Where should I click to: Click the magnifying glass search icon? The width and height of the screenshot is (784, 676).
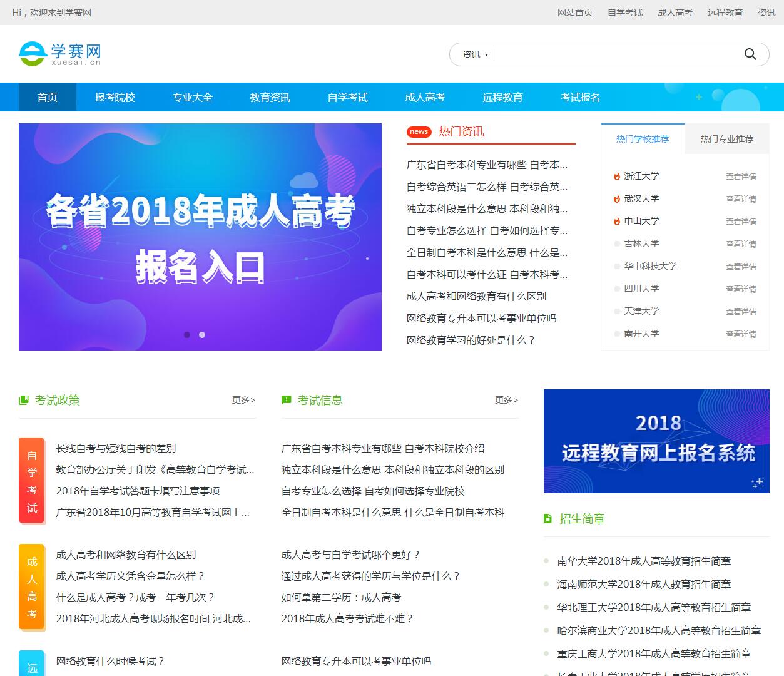coord(750,54)
